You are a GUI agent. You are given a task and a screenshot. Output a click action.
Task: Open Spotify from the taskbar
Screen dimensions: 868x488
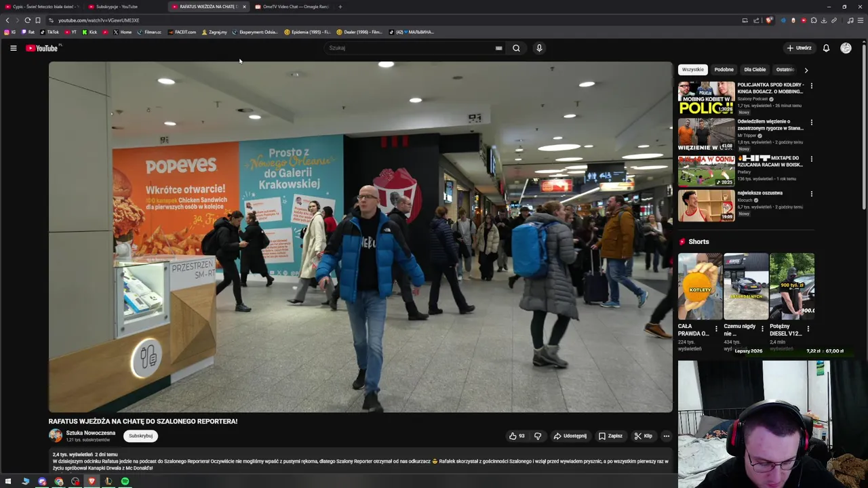coord(125,481)
